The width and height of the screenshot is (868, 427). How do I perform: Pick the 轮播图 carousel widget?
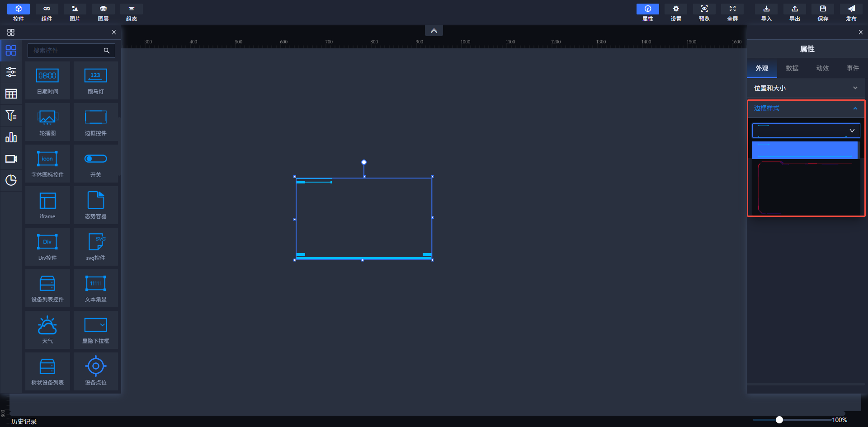47,122
